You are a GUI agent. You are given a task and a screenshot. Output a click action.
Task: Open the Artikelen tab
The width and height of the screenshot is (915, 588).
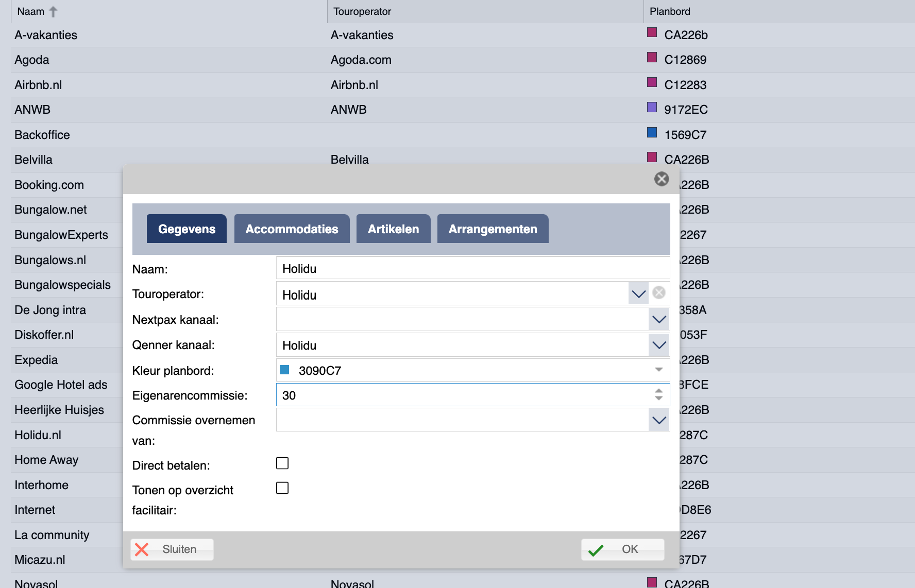coord(393,229)
